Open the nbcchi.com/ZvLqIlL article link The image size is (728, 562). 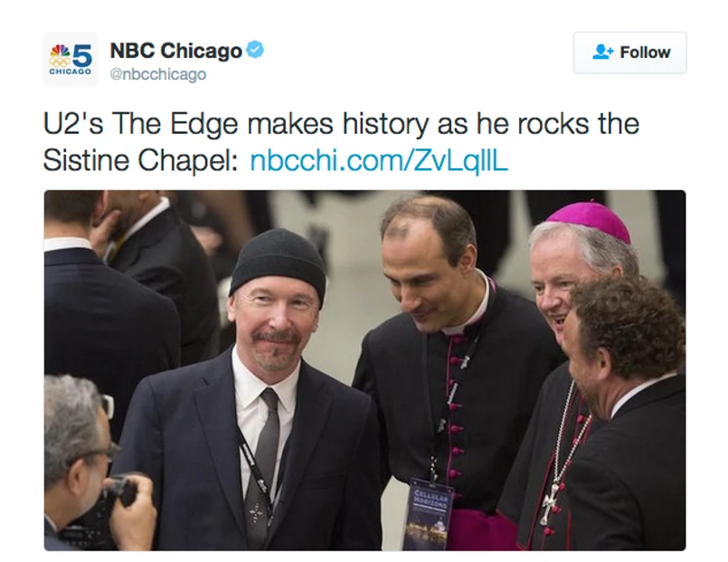379,161
